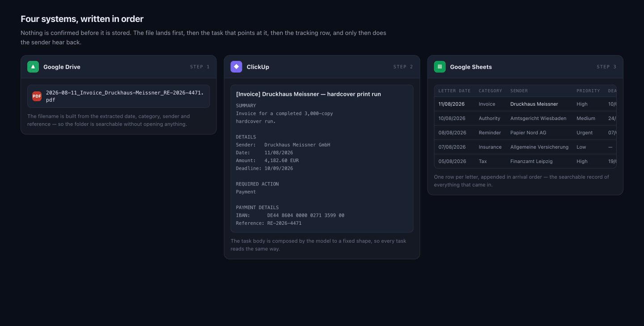Screen dimensions: 644x326
Task: Select the 08/08/2026 letter date cell
Action: pos(452,133)
